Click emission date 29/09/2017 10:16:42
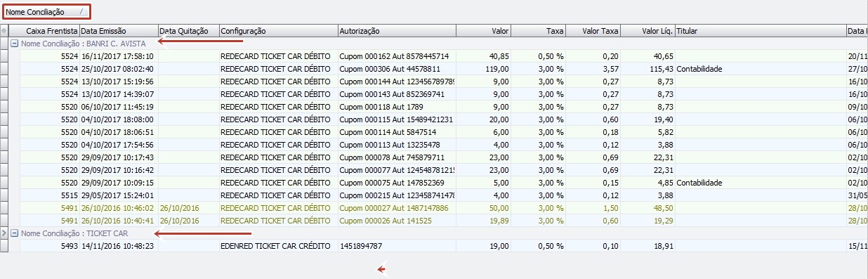 point(118,169)
